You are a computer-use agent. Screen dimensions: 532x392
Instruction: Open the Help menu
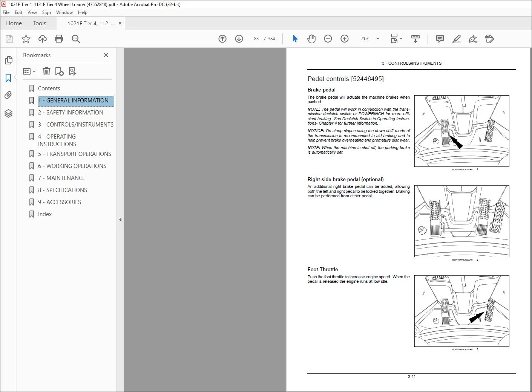(x=83, y=12)
